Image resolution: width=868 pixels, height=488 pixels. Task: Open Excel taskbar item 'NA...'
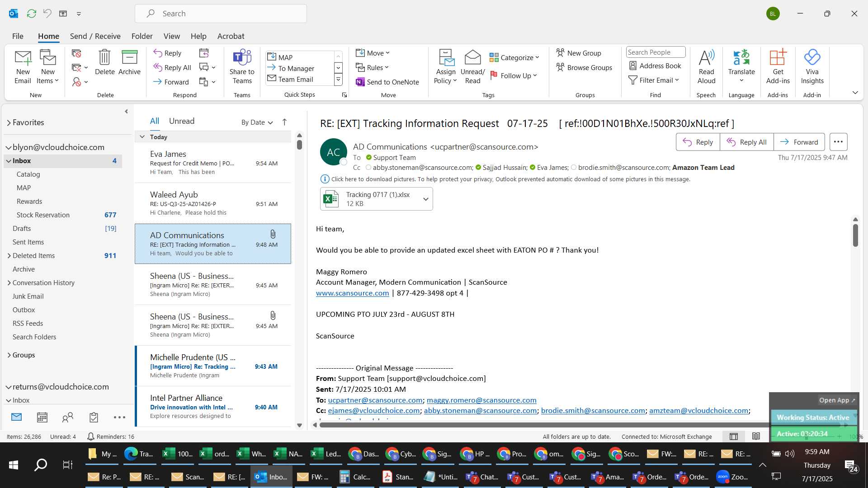[x=288, y=454]
